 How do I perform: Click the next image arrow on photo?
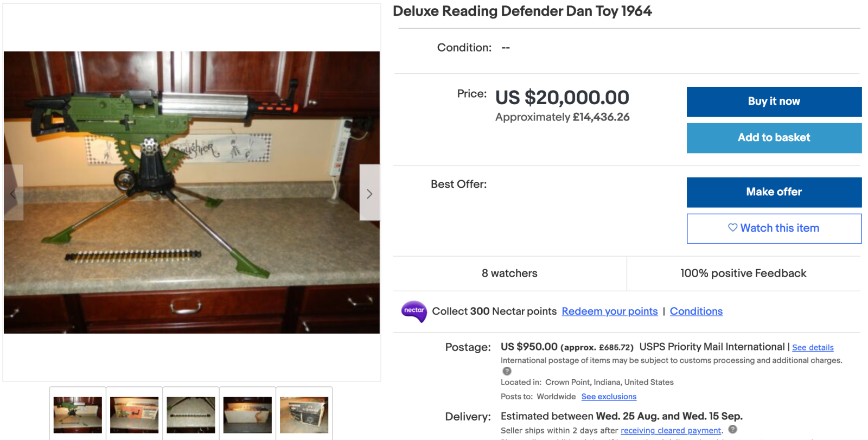click(x=369, y=193)
